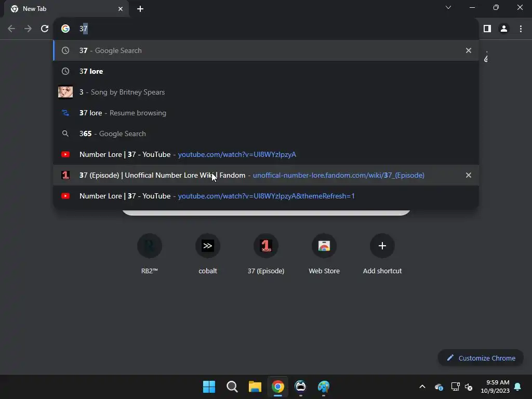Click the address bar containing 37
Image resolution: width=532 pixels, height=399 pixels.
pos(265,29)
